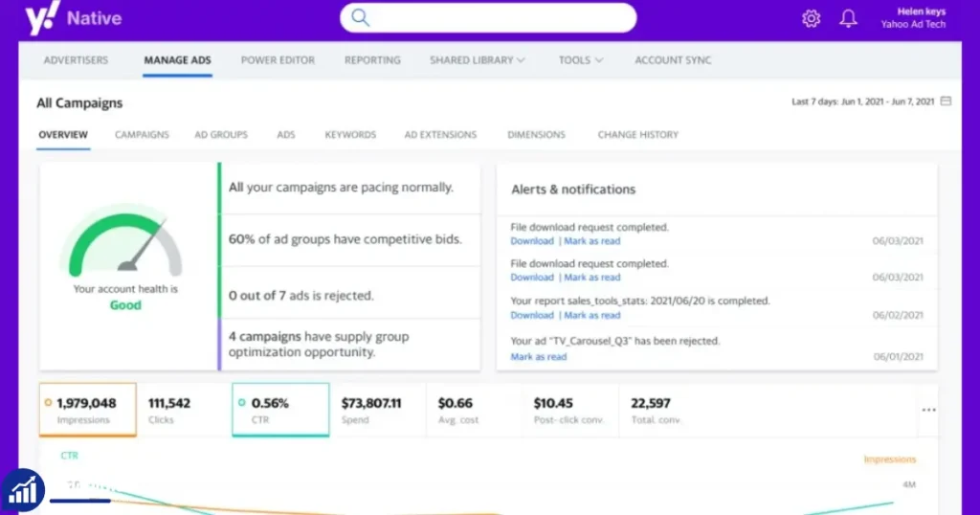The width and height of the screenshot is (980, 515).
Task: Focus the top search field
Action: 488,17
